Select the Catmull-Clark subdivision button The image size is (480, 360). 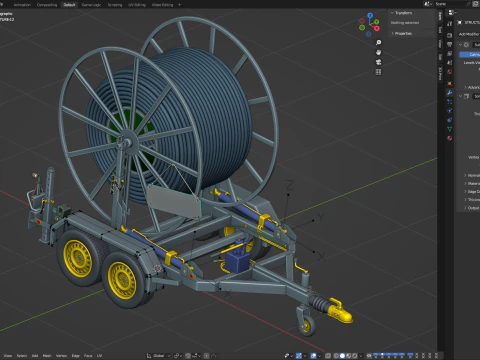click(470, 54)
